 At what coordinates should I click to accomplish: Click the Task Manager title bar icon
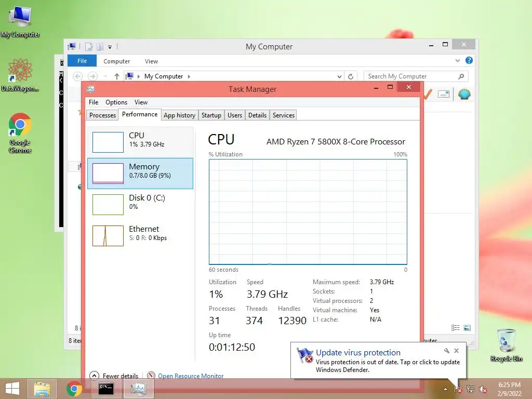(x=90, y=89)
